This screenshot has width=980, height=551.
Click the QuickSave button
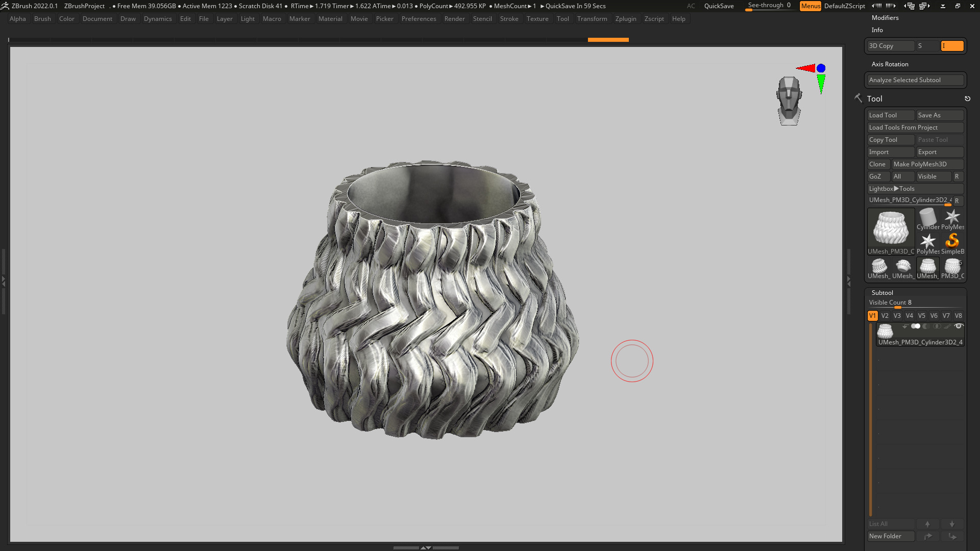point(719,6)
